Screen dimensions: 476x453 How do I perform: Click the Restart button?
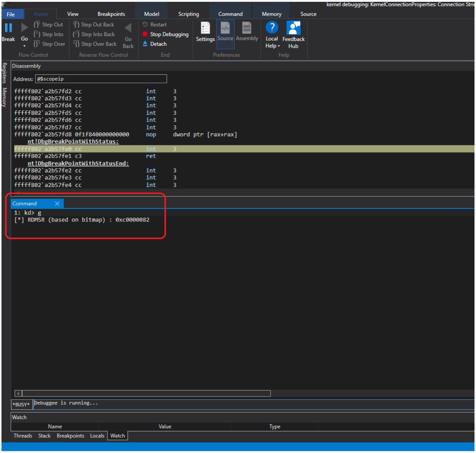[155, 25]
